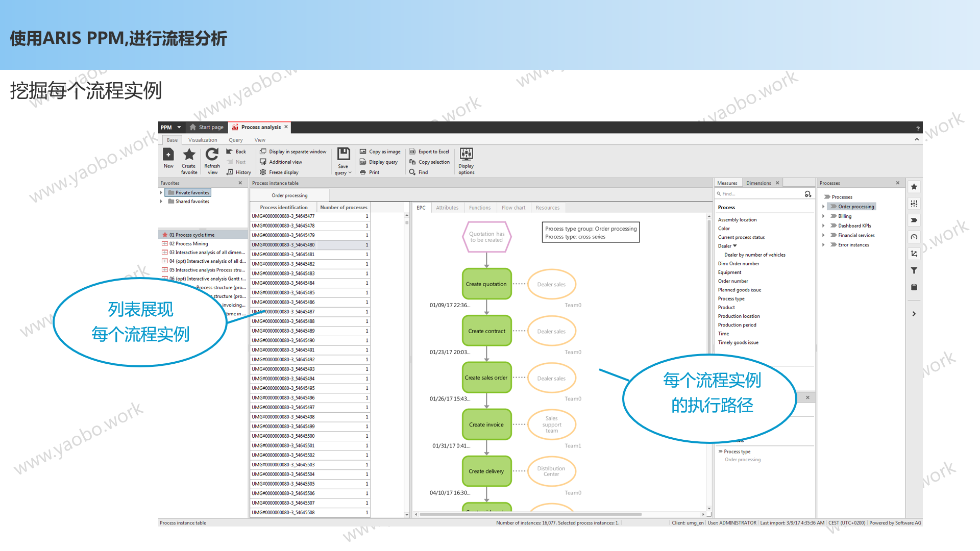This screenshot has height=551, width=980.
Task: Click the Create invoice function node
Action: 486,424
